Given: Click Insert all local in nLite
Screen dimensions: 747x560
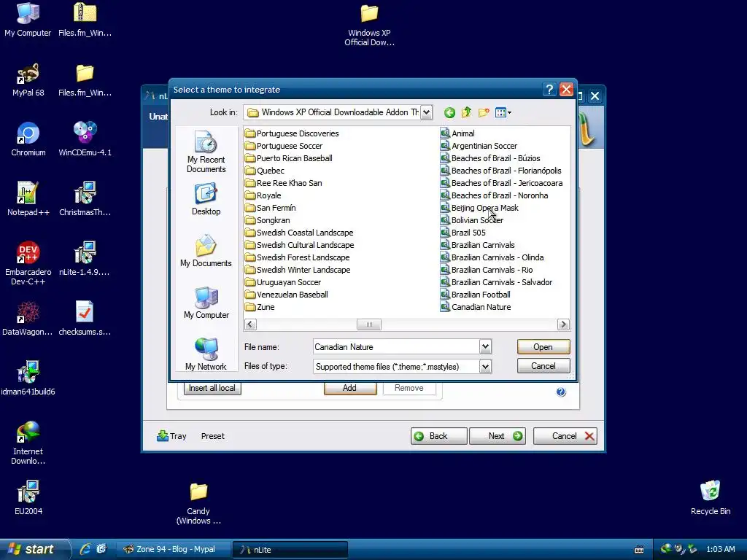Looking at the screenshot, I should coord(212,388).
